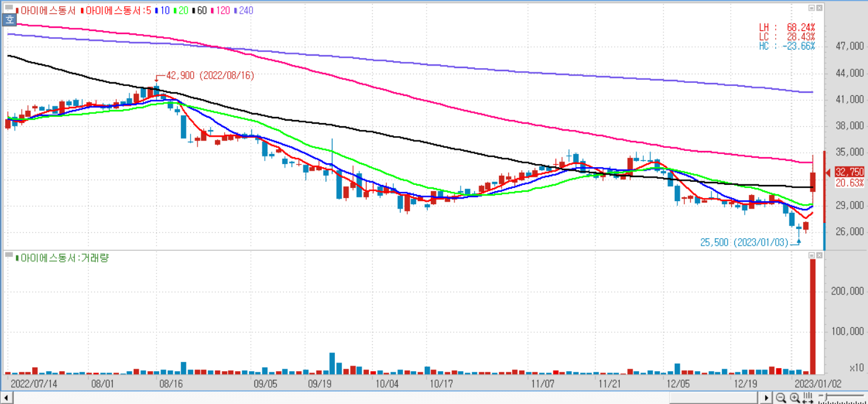Click the small gray box above '호'
The width and height of the screenshot is (868, 404).
9,8
